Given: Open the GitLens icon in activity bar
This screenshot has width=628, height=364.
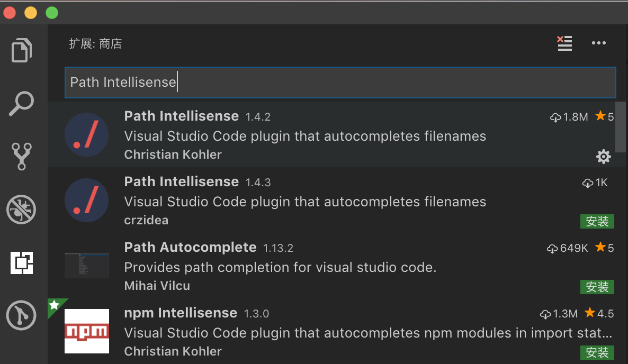Looking at the screenshot, I should (x=21, y=316).
